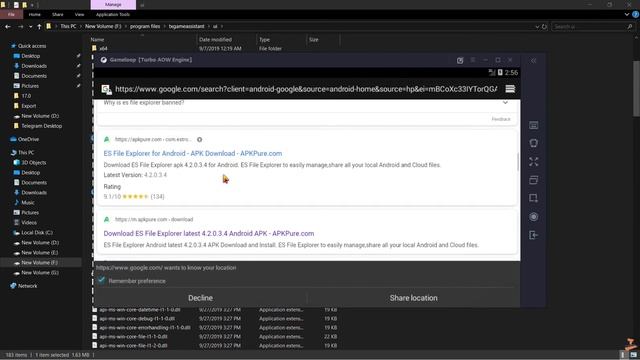Click the Explorer window vertical scrollbar
This screenshot has width=640, height=360.
pyautogui.click(x=636, y=88)
